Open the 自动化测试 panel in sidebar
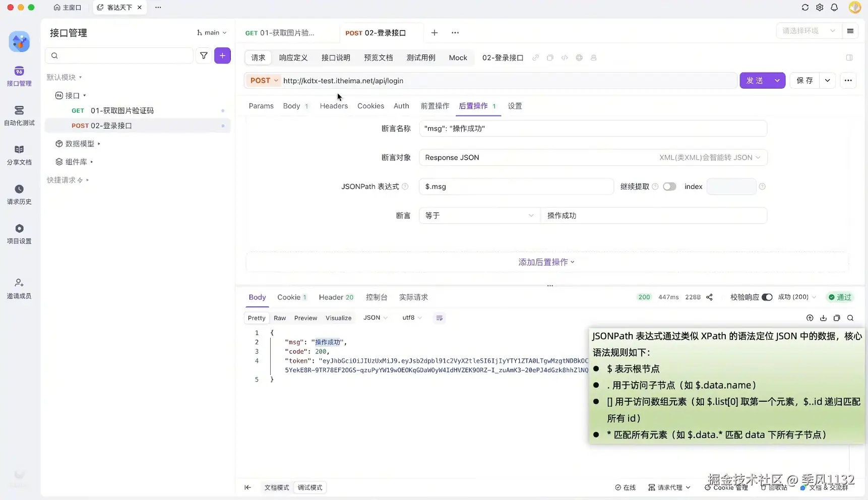Screen dimensions: 868x500 click(x=19, y=115)
